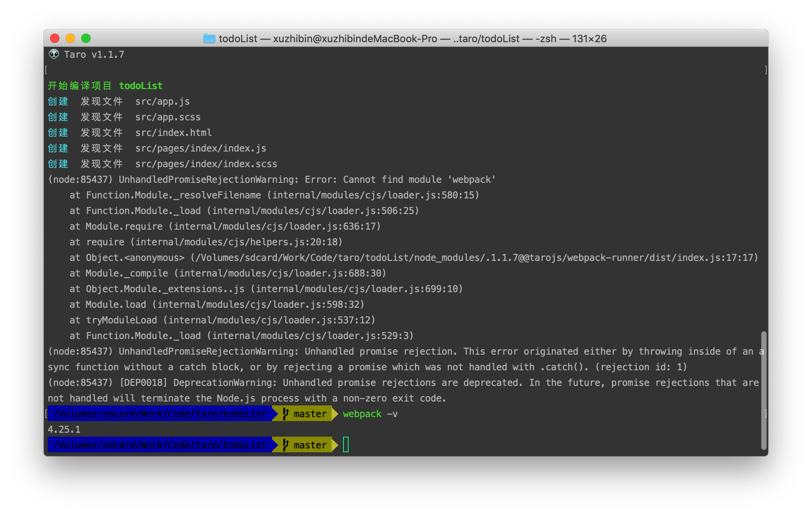Click the green cursor block at prompt

[346, 445]
